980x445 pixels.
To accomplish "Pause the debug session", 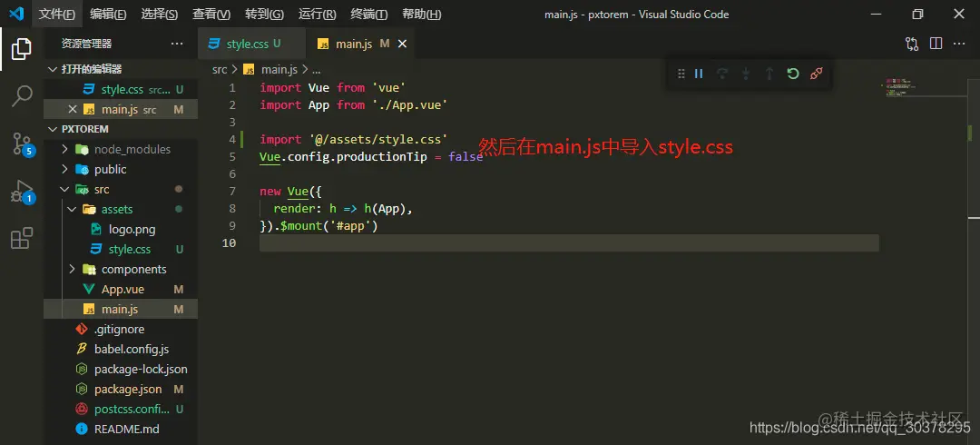I will pyautogui.click(x=699, y=74).
